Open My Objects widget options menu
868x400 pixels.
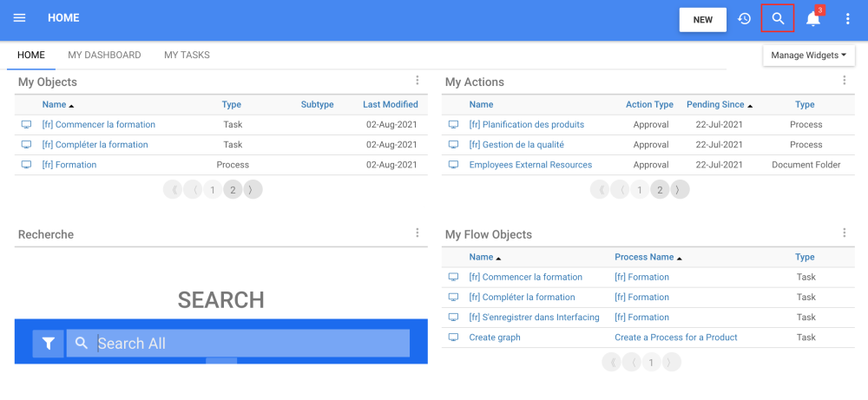(x=417, y=81)
